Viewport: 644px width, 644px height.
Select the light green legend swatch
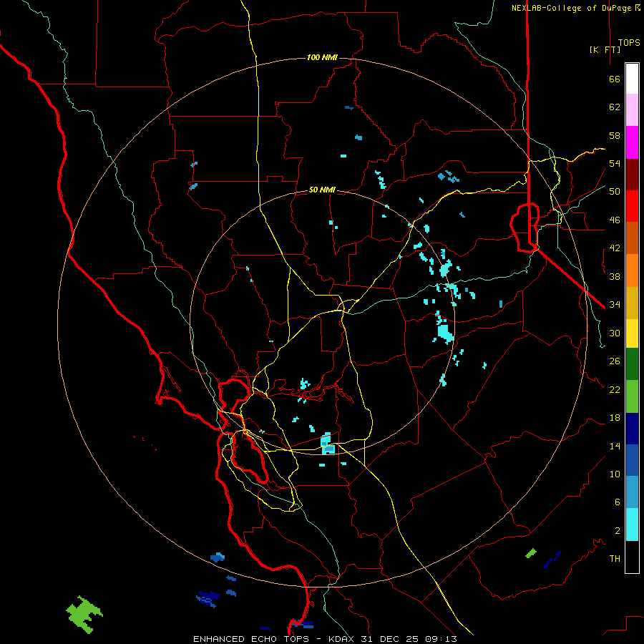pos(632,396)
